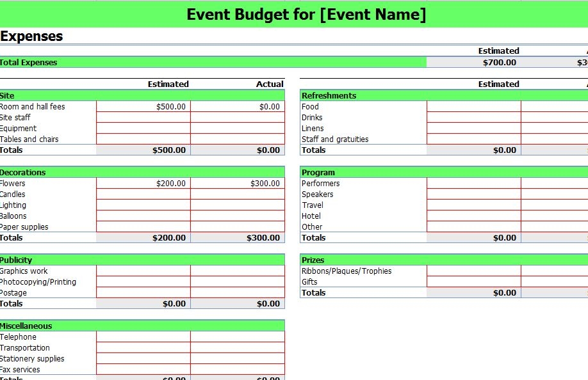The image size is (588, 380).
Task: Click Staff and gratuities estimated cell
Action: pyautogui.click(x=473, y=139)
